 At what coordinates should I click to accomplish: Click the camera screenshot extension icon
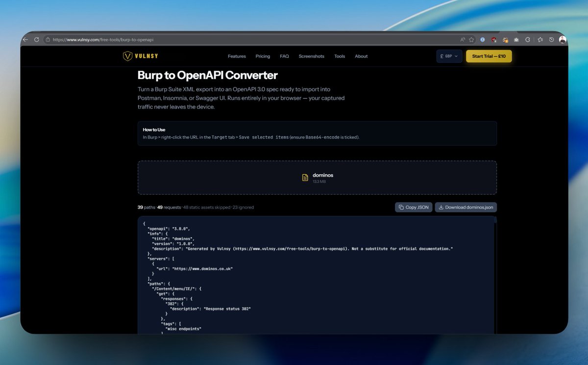[516, 40]
